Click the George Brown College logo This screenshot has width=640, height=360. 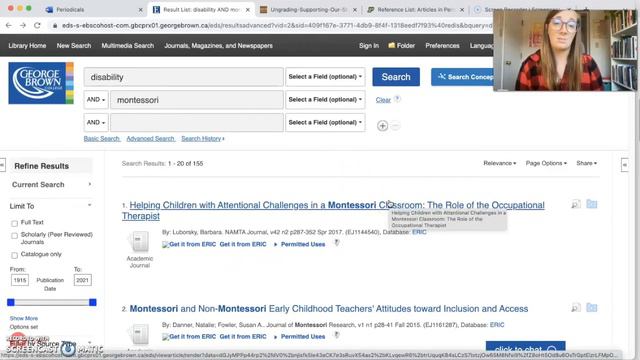41,83
